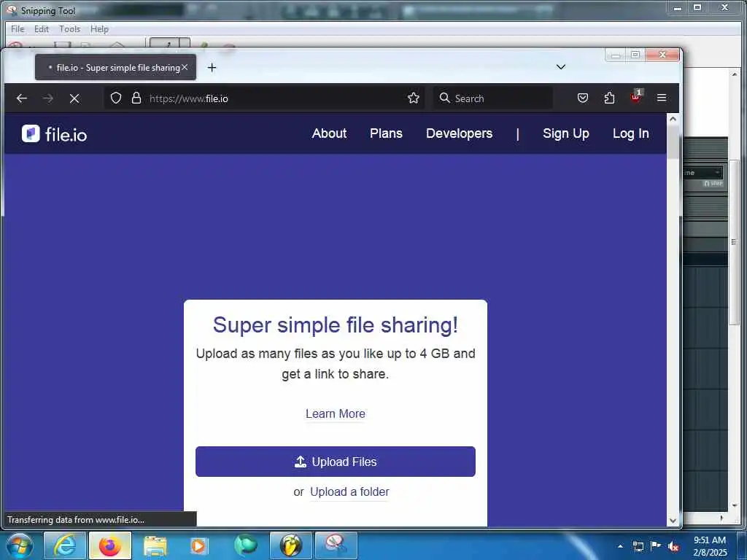Image resolution: width=747 pixels, height=560 pixels.
Task: Open Snipping Tool File menu
Action: (x=18, y=29)
